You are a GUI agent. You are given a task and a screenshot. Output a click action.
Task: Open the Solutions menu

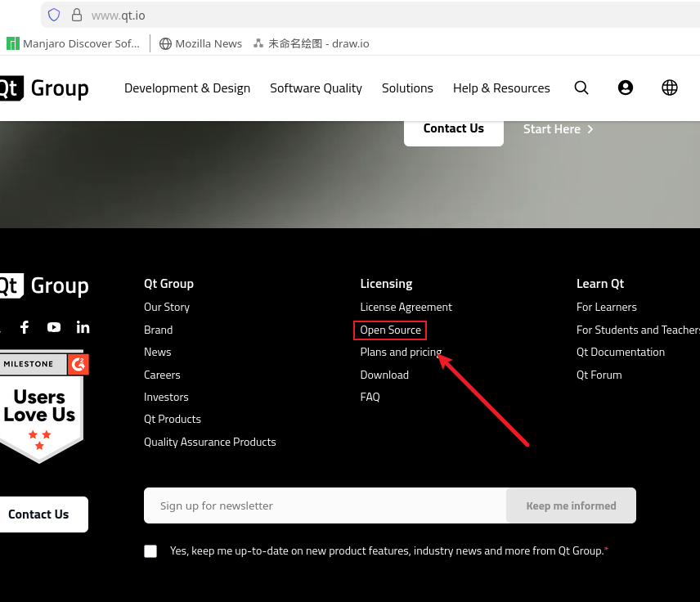407,88
